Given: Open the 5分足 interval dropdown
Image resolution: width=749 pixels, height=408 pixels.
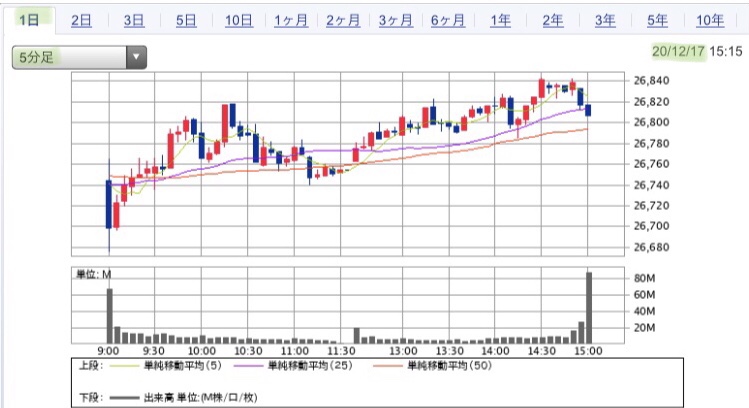Looking at the screenshot, I should (79, 57).
